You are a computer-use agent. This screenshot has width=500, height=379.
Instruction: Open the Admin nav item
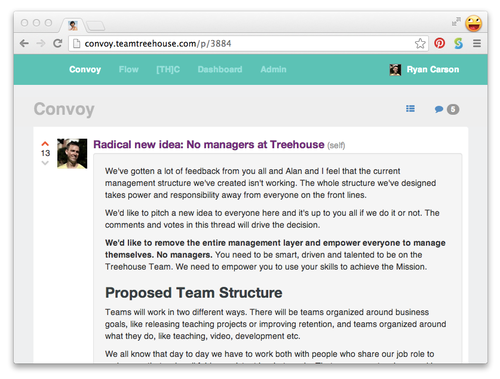(x=273, y=69)
